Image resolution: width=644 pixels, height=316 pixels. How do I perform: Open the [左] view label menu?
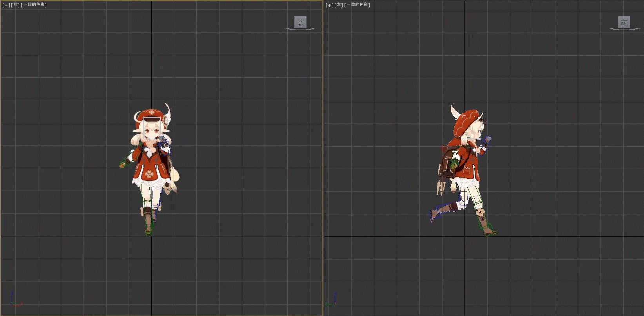[x=339, y=5]
